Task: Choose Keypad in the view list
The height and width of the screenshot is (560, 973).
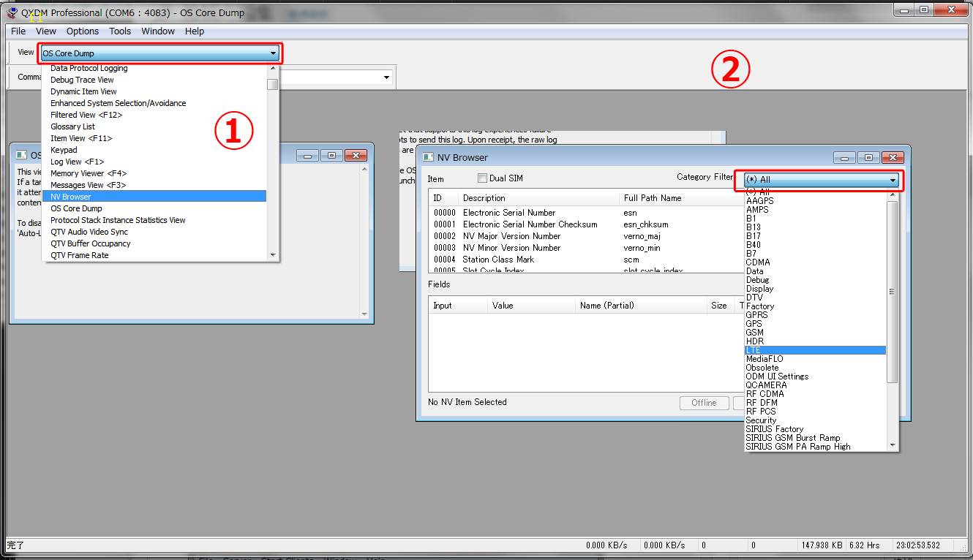Action: 64,150
